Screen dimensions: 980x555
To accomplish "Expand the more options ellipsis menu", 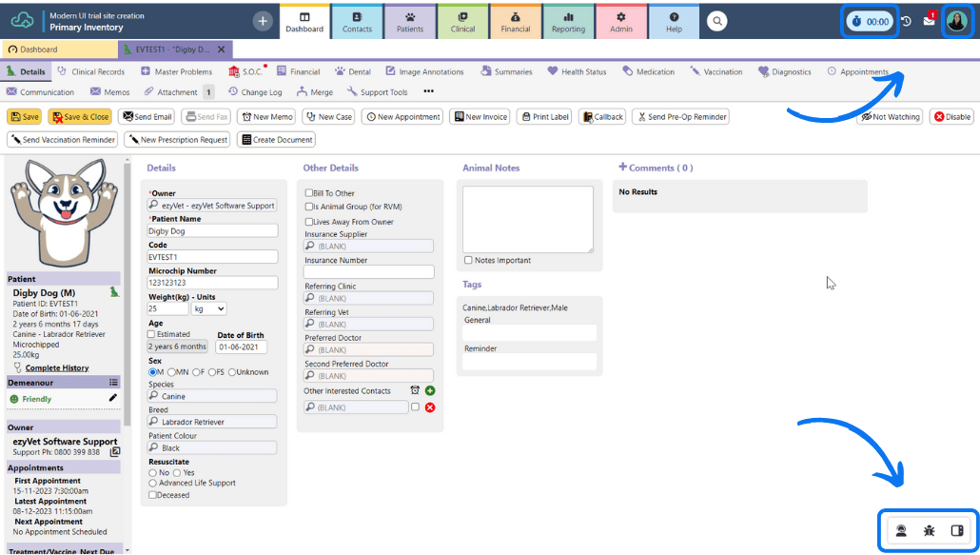I will pos(428,92).
